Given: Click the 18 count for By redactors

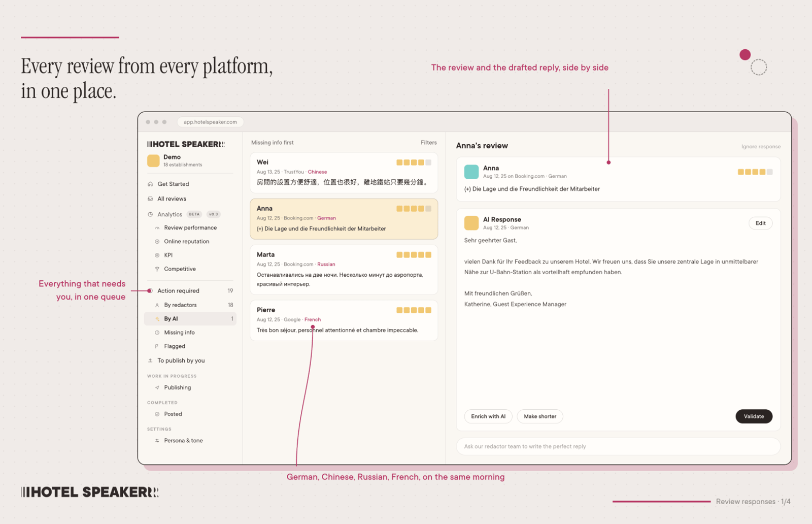Looking at the screenshot, I should coord(230,305).
